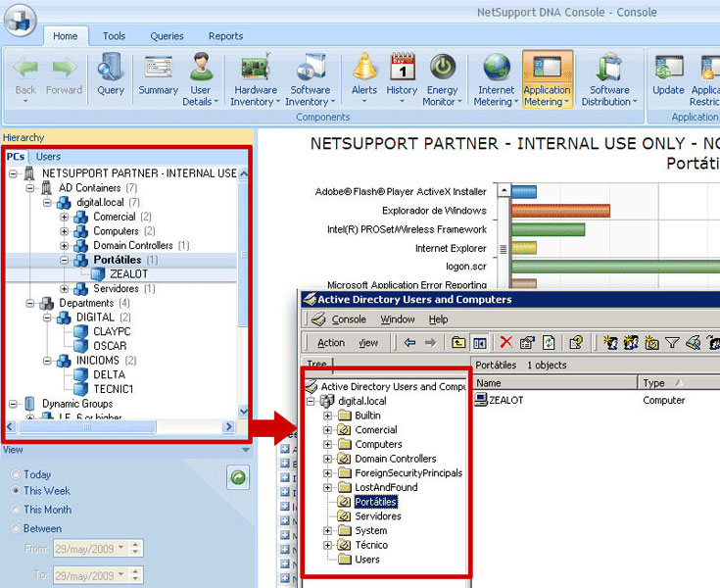Select ZEALOT computer in the Hierarchy tree

click(x=128, y=274)
